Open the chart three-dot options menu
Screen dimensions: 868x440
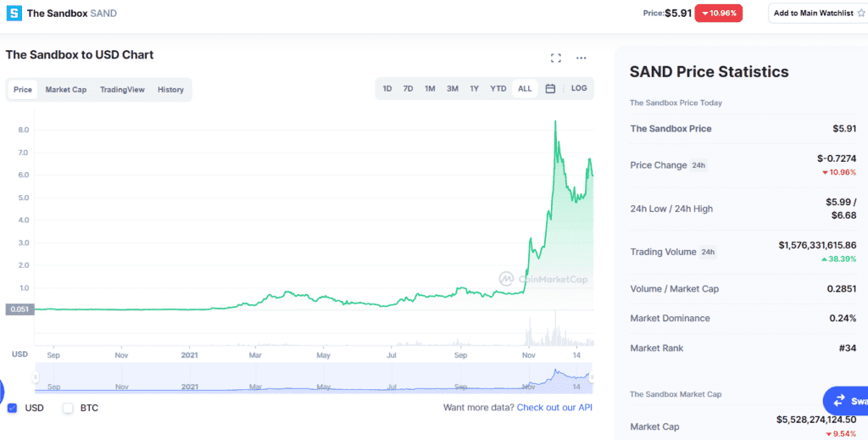pyautogui.click(x=581, y=58)
